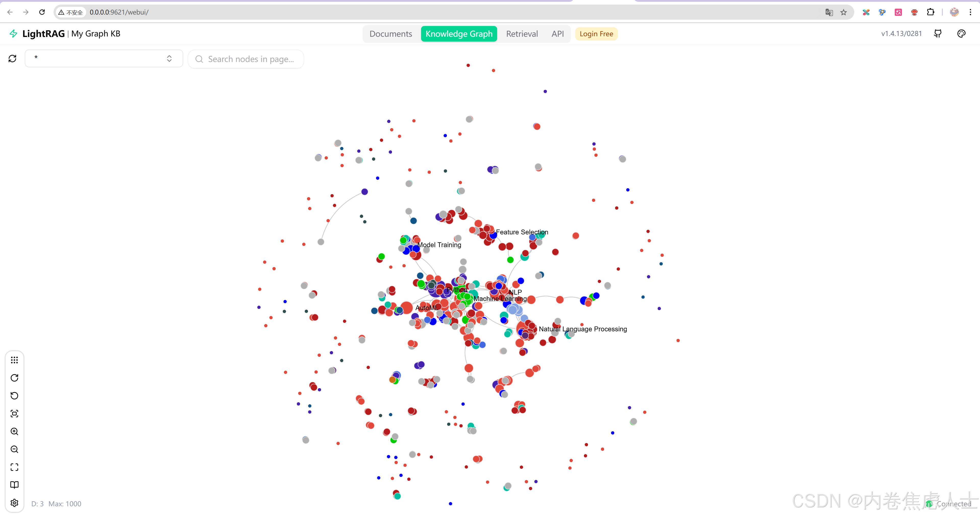This screenshot has width=980, height=517.
Task: Open graph settings gear
Action: point(15,502)
